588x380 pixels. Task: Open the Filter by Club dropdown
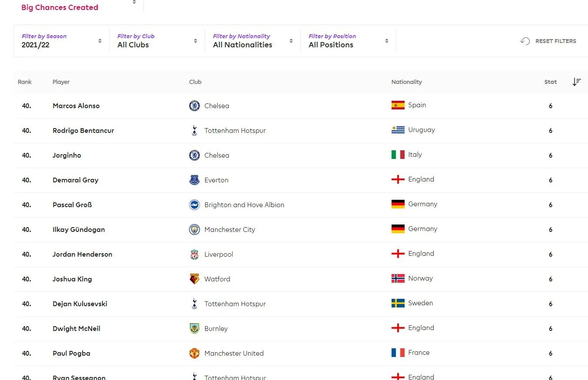[x=157, y=41]
